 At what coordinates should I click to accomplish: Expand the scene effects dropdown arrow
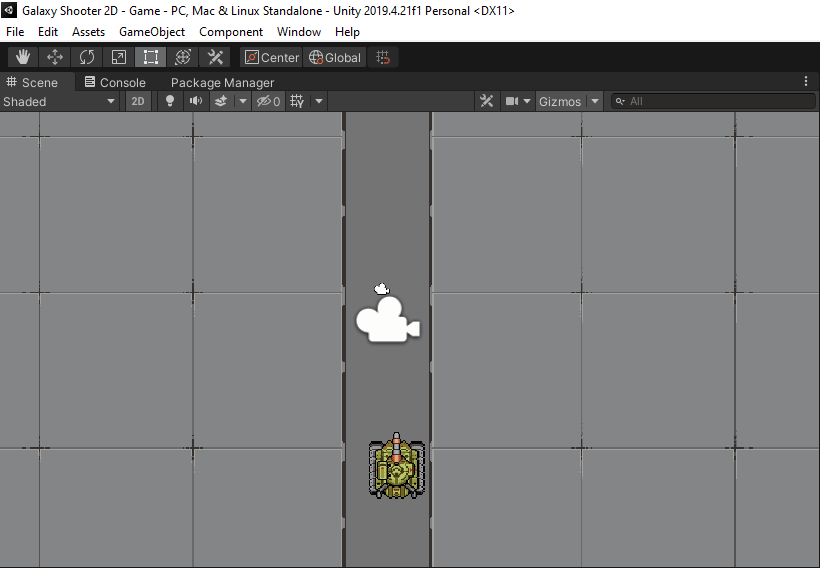[x=243, y=101]
